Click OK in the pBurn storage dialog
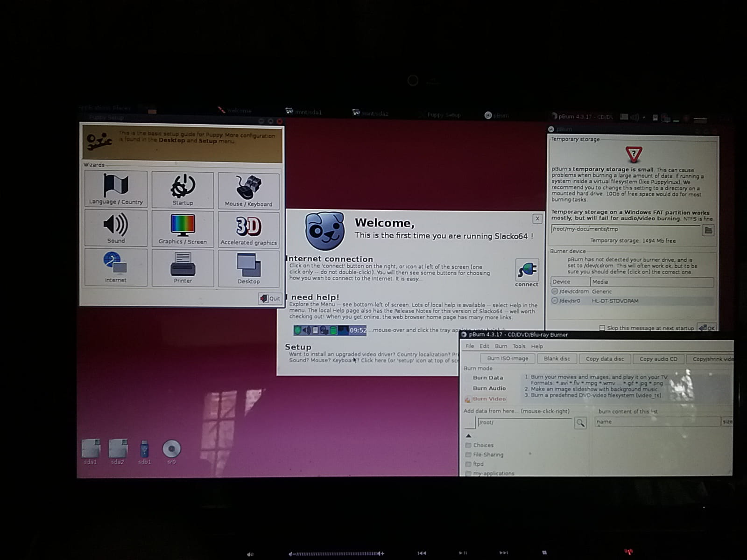The width and height of the screenshot is (747, 560). coord(707,328)
